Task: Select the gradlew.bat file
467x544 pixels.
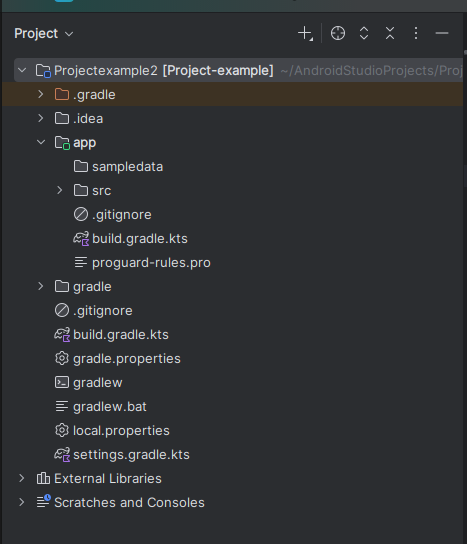Action: point(110,407)
